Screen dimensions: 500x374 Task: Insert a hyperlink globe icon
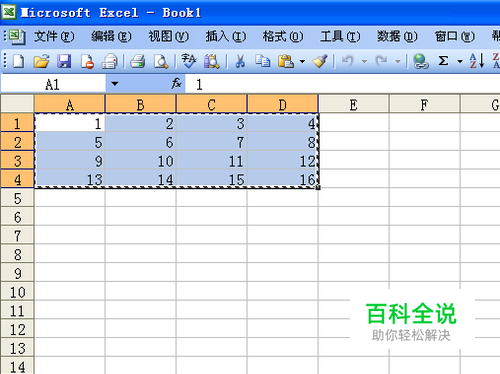(x=420, y=61)
